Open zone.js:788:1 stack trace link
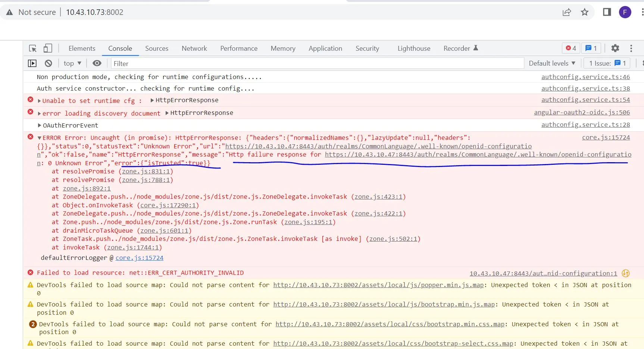 [146, 180]
